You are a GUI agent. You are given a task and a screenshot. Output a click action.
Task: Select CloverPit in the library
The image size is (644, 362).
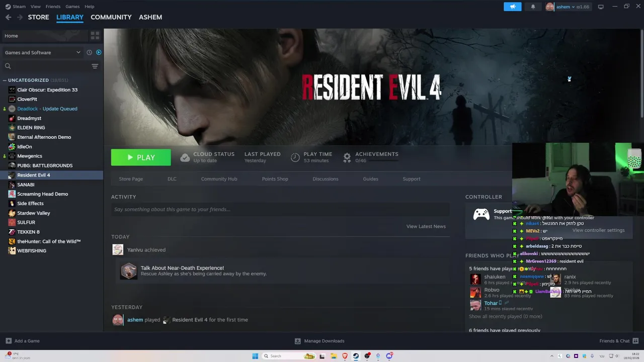pyautogui.click(x=27, y=99)
